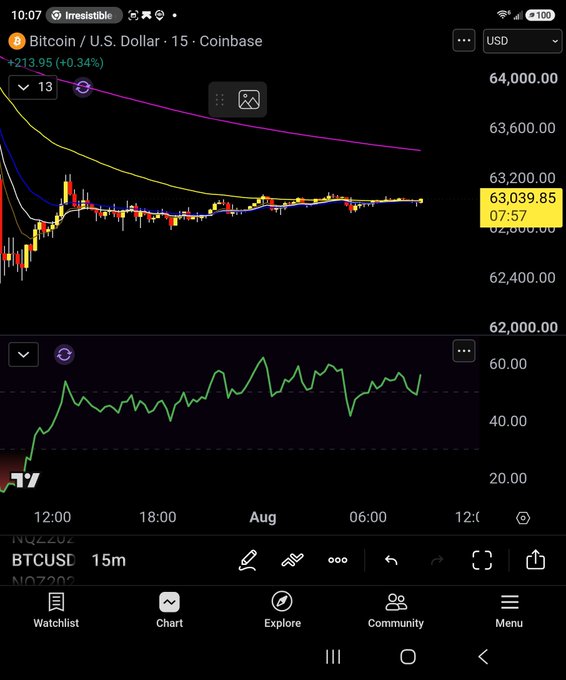The height and width of the screenshot is (680, 566).
Task: Tap the Irresistible status bar pill
Action: (84, 16)
